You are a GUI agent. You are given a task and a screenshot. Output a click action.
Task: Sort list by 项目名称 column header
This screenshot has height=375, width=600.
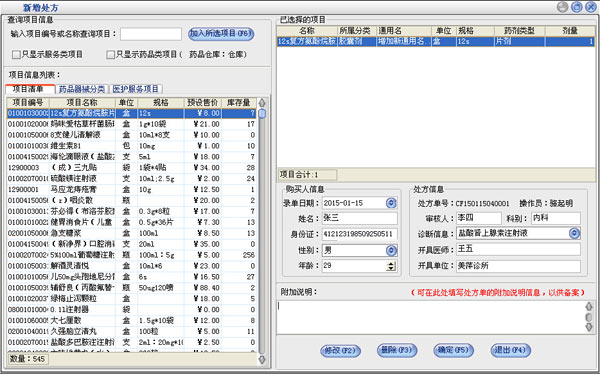tap(82, 103)
